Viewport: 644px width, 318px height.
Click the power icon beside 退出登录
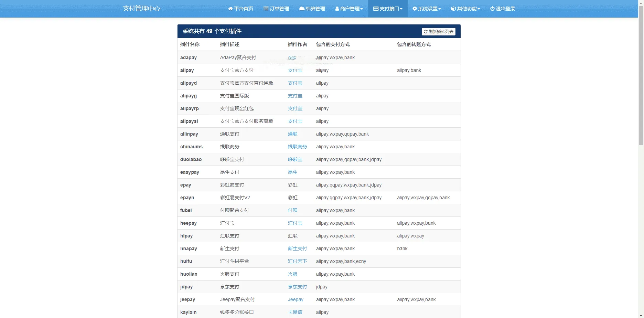tap(492, 9)
